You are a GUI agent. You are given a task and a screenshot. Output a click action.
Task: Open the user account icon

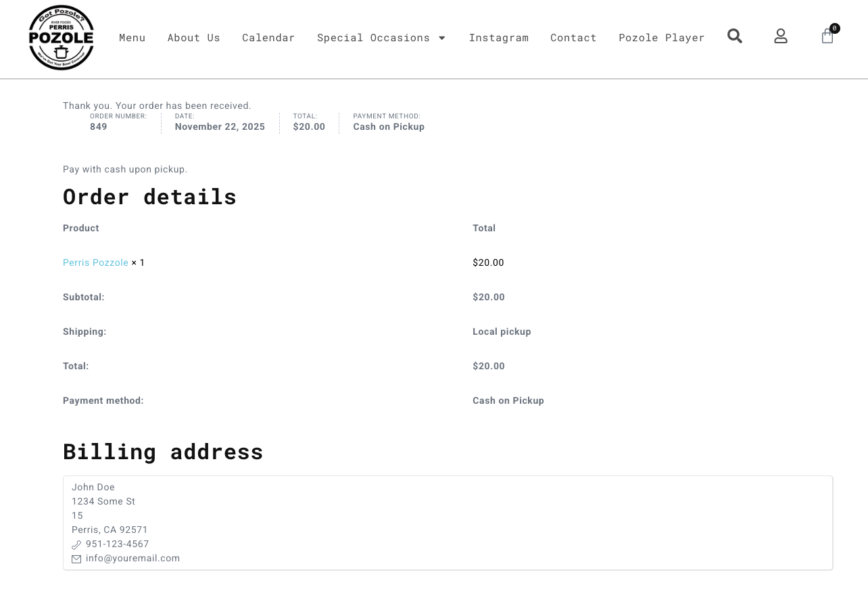pos(781,37)
